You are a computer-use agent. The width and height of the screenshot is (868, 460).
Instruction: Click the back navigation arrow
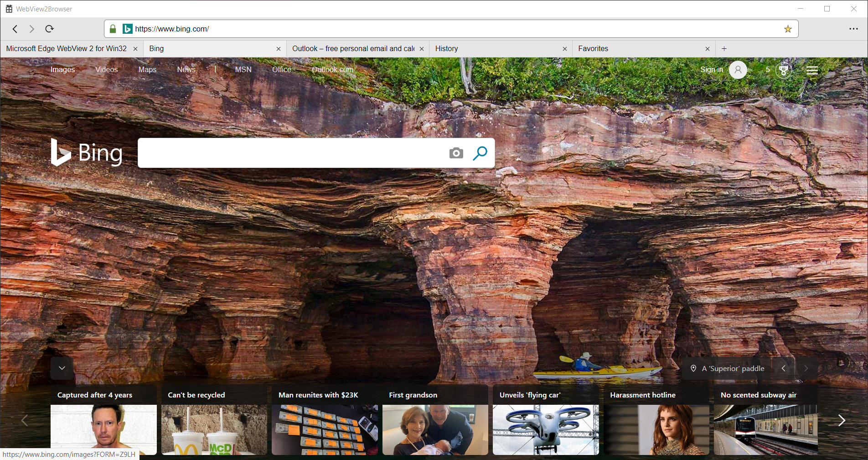click(x=15, y=28)
